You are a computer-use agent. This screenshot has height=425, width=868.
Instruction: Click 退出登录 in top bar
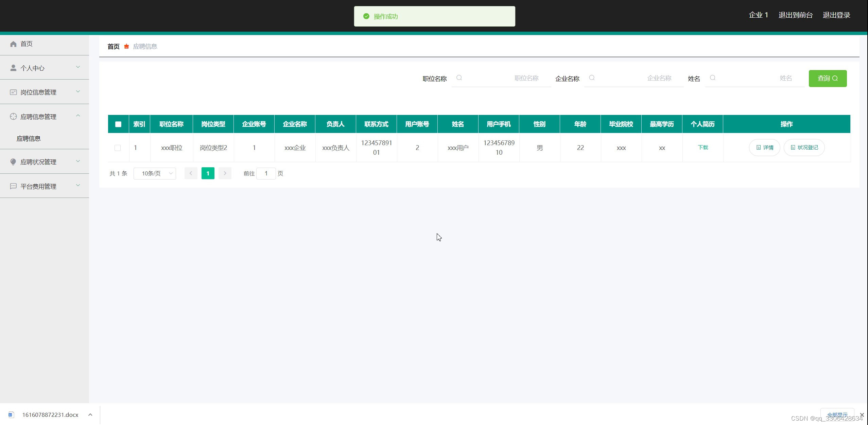(836, 15)
